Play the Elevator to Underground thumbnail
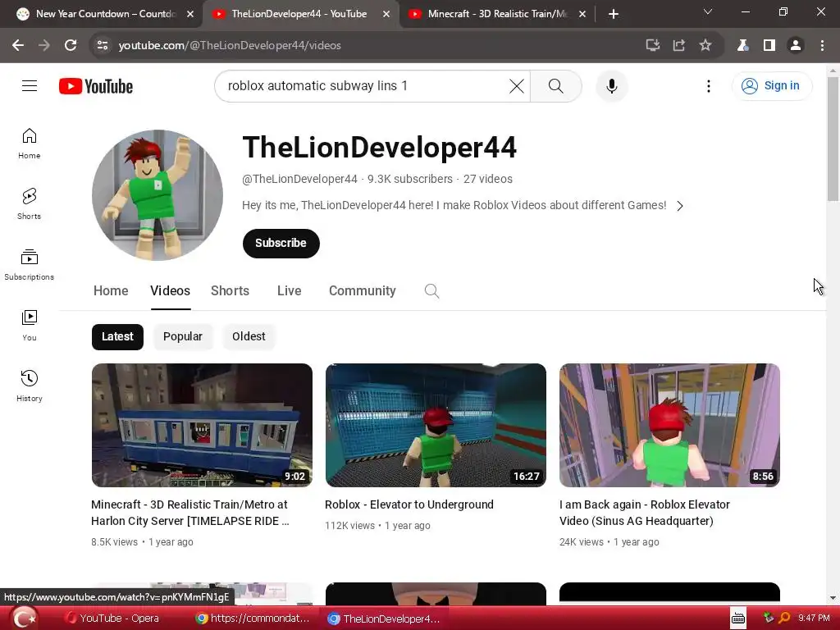Viewport: 840px width, 630px height. pos(436,426)
